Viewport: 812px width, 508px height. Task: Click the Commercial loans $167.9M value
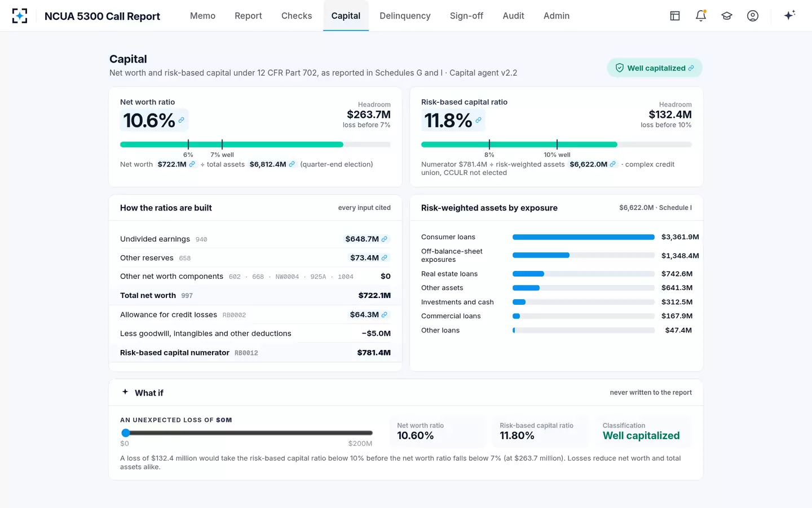click(677, 316)
